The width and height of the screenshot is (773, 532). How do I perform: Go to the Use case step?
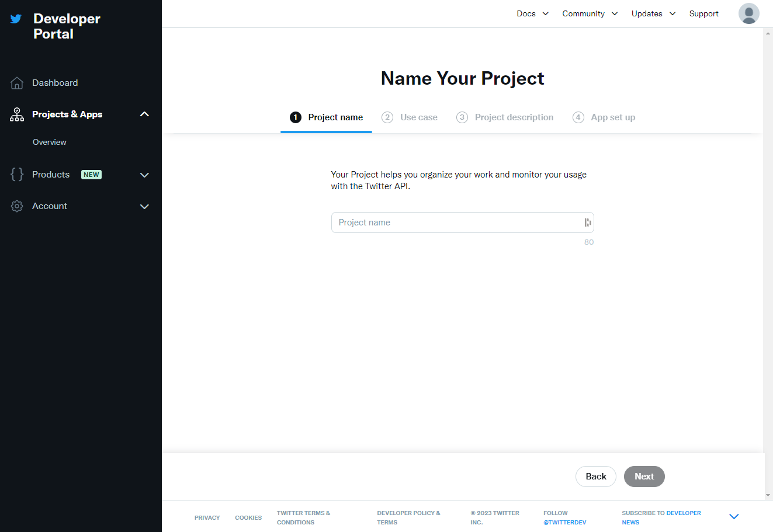click(x=410, y=117)
